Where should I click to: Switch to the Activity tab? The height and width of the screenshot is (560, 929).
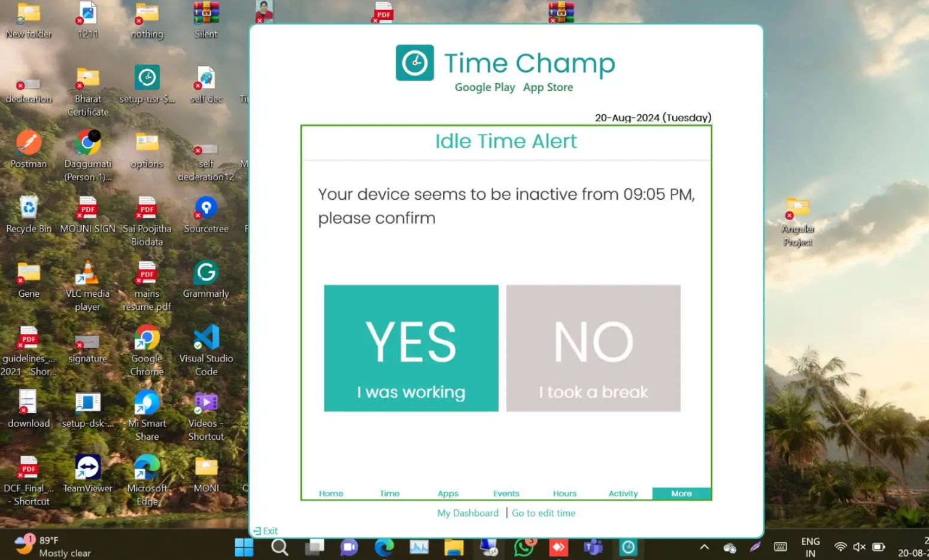point(623,493)
